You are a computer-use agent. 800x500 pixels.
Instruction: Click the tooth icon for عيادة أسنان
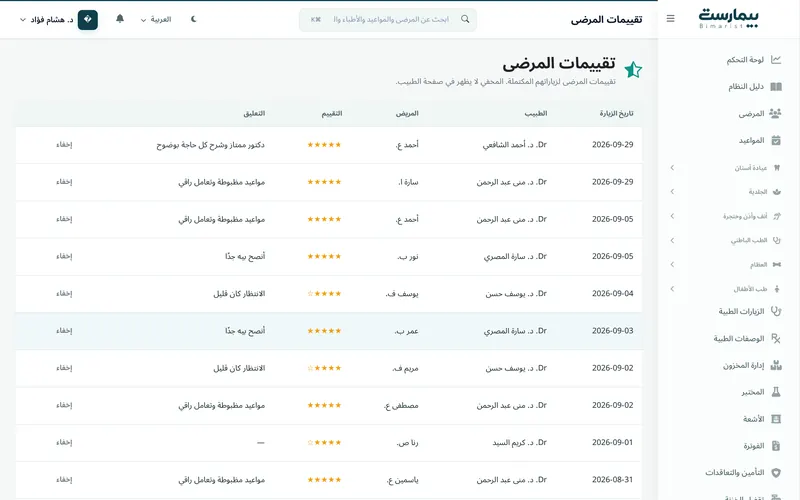click(x=777, y=168)
